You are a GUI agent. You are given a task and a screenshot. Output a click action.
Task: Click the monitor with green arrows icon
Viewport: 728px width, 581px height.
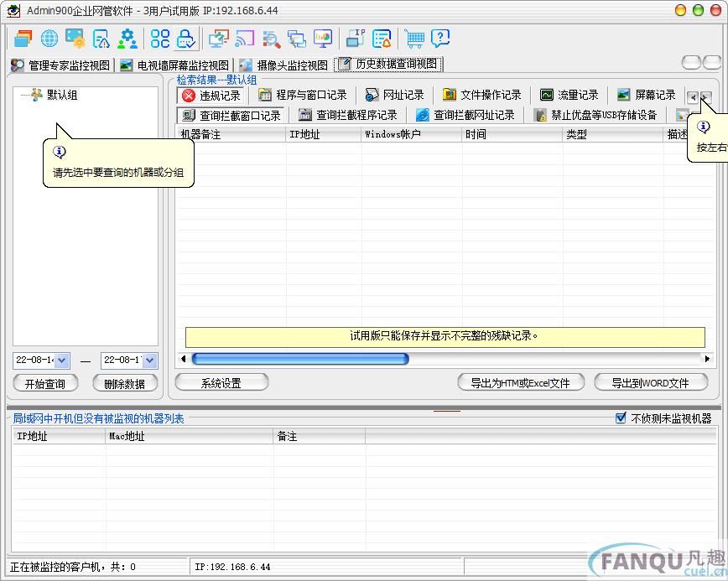point(218,39)
